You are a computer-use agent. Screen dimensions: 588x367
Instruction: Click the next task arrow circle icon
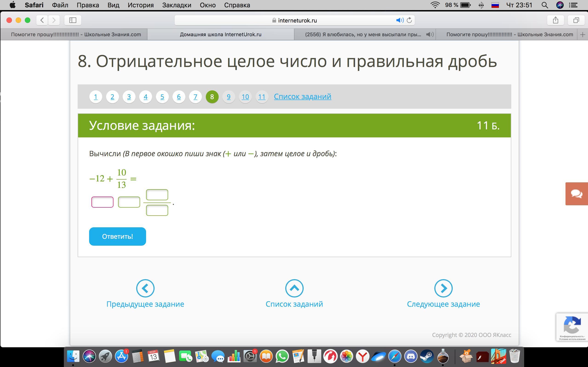443,288
